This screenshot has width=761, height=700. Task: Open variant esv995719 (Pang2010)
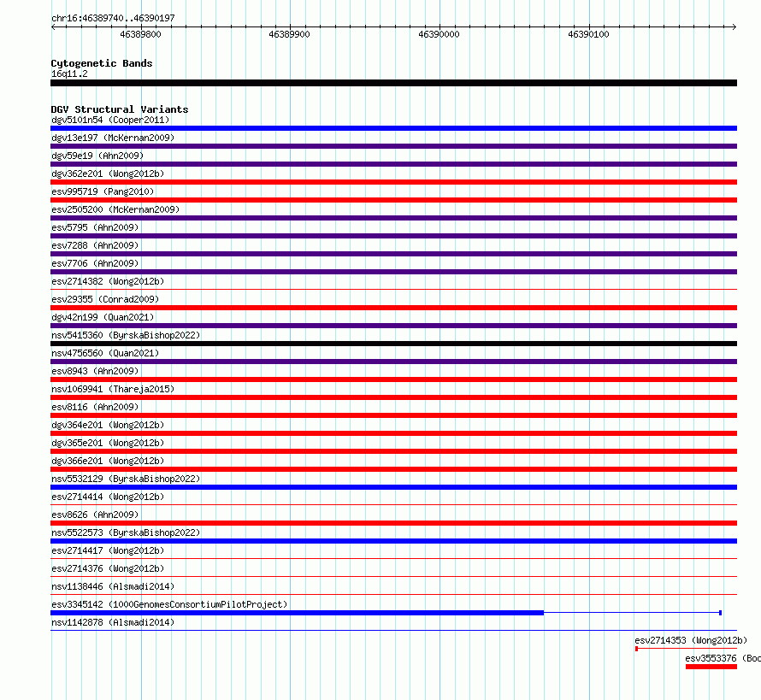click(103, 191)
